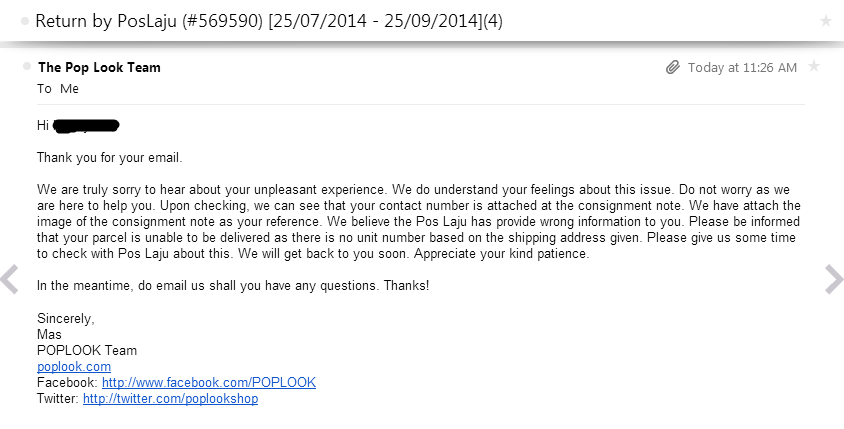Toggle unread dot beside the subject line

[25, 21]
